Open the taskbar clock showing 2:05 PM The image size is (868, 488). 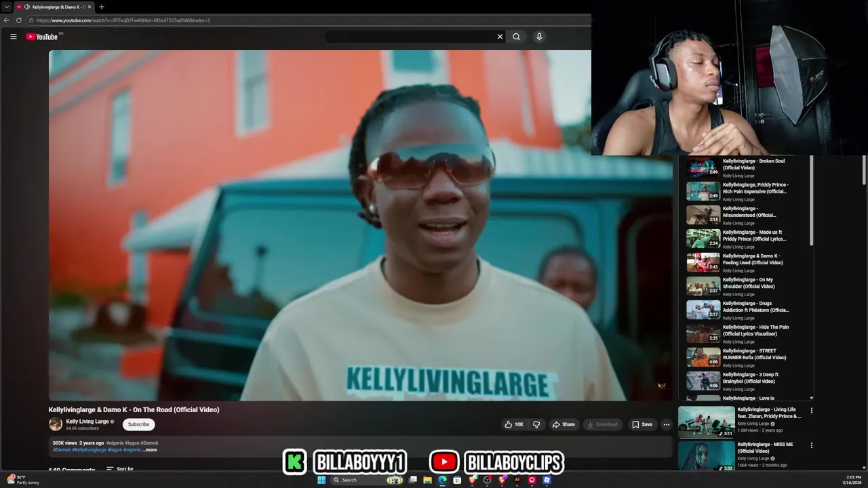(853, 480)
